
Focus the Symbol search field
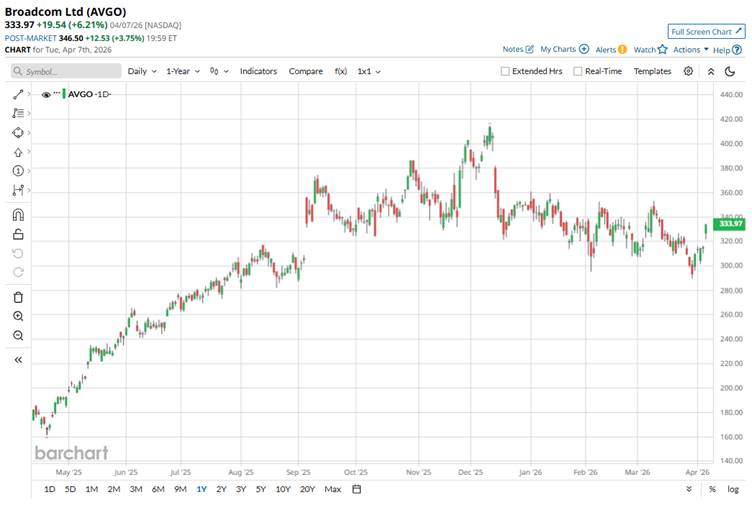click(66, 71)
